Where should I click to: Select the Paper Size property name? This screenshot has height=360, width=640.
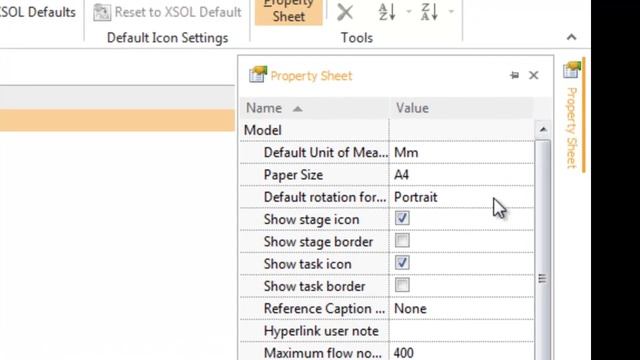tap(293, 175)
